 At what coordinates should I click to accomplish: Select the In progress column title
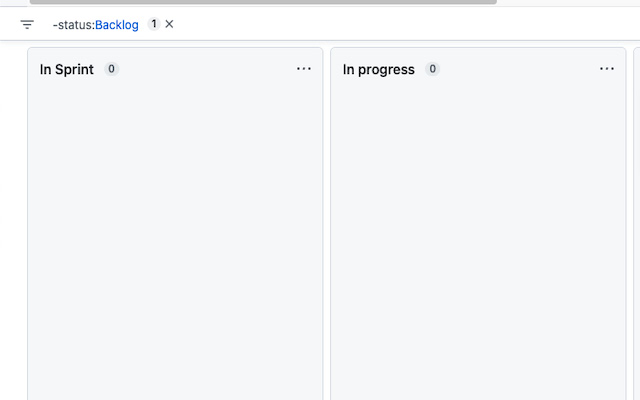point(378,69)
